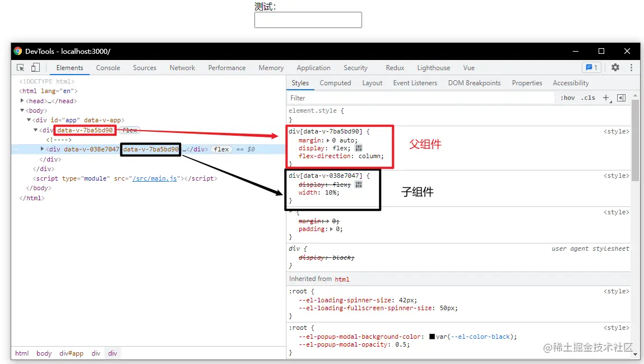The width and height of the screenshot is (644, 364).
Task: Select the html lang="en" node
Action: [48, 91]
